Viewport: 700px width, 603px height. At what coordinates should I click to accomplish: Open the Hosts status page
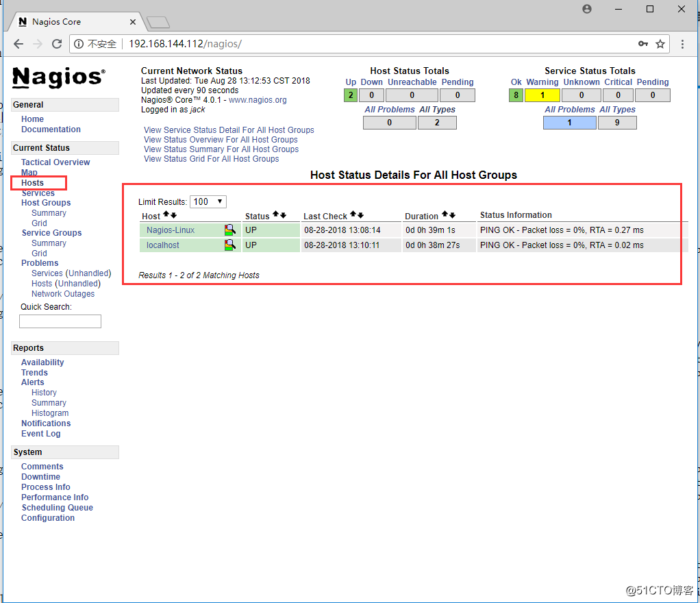(x=33, y=183)
